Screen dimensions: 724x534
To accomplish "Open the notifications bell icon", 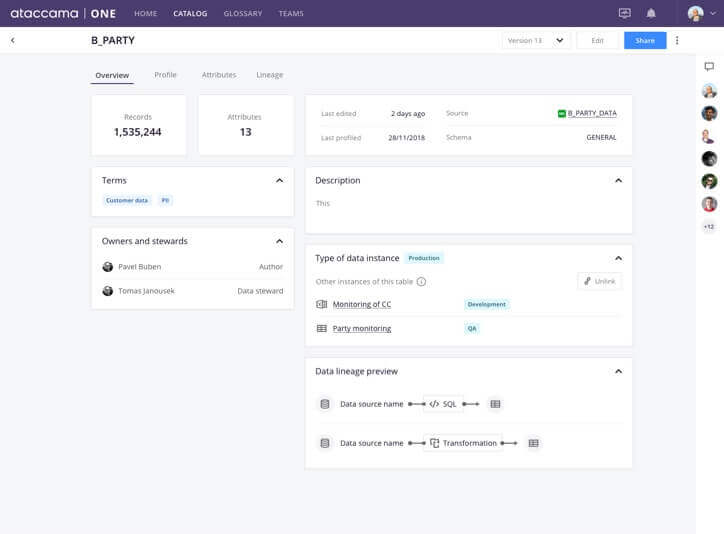I will click(651, 14).
